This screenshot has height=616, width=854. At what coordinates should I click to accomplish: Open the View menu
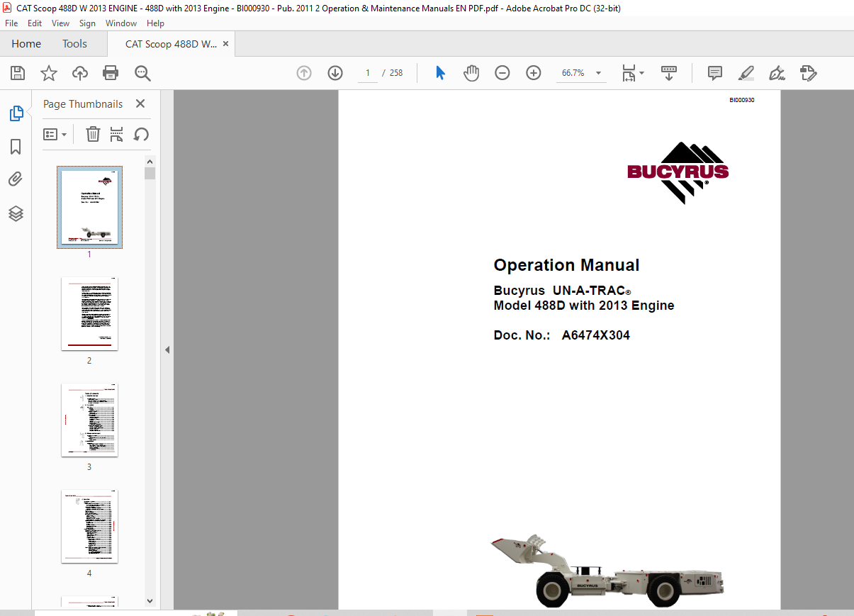point(61,23)
